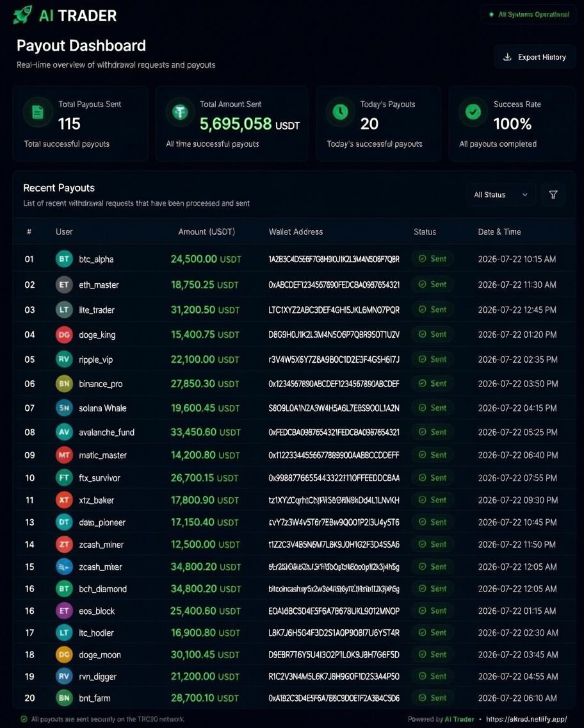Click wallet address starting with LTC1XYZ2ABC3
Screen dimensions: 584x728
tap(334, 310)
